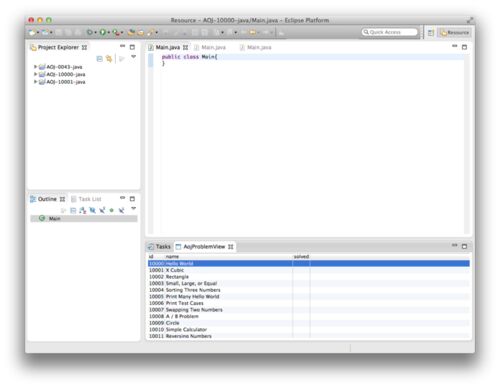This screenshot has width=500, height=388.
Task: Switch to the active Main.java editor tab
Action: [168, 47]
